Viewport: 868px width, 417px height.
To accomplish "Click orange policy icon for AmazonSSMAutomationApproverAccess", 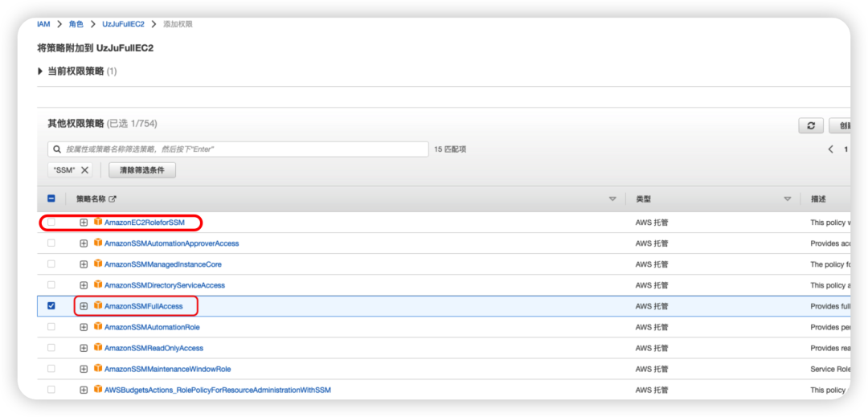I will [98, 243].
